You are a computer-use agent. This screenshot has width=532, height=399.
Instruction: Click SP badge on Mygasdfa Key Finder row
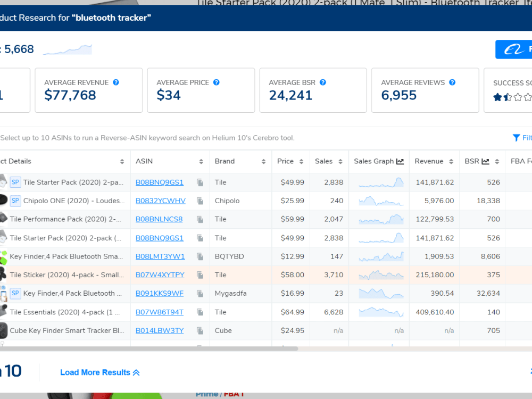click(15, 293)
